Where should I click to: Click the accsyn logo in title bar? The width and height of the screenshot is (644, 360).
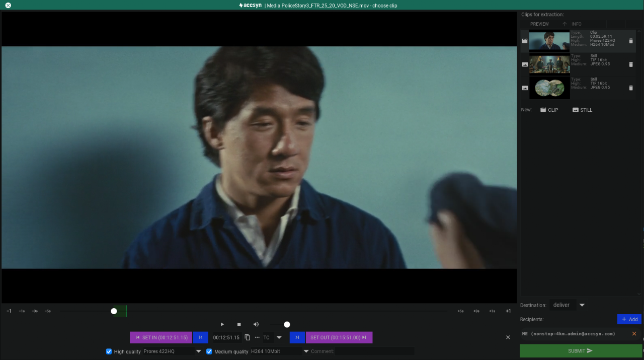click(250, 5)
